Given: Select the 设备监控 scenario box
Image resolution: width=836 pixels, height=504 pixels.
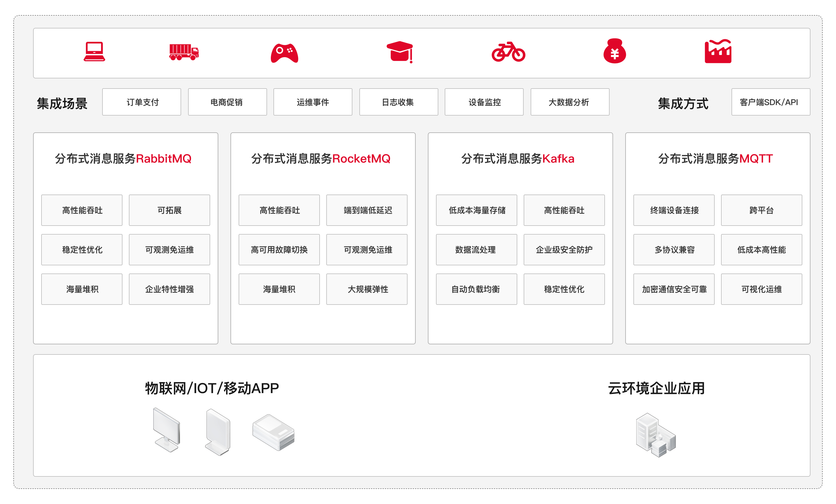Looking at the screenshot, I should [x=484, y=102].
